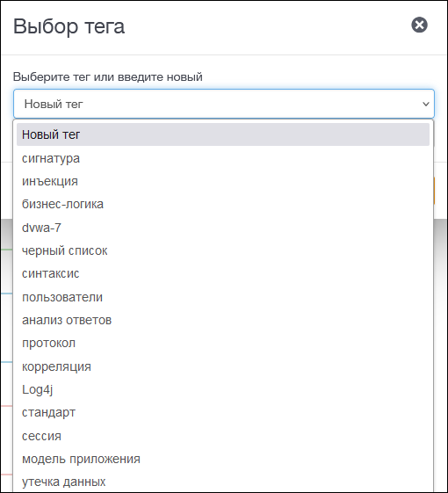The height and width of the screenshot is (493, 448).
Task: Select the черный список tag
Action: tap(223, 250)
